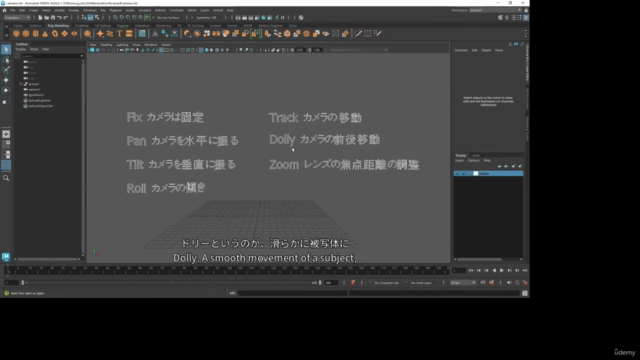
Task: Open the File menu
Action: tap(12, 10)
